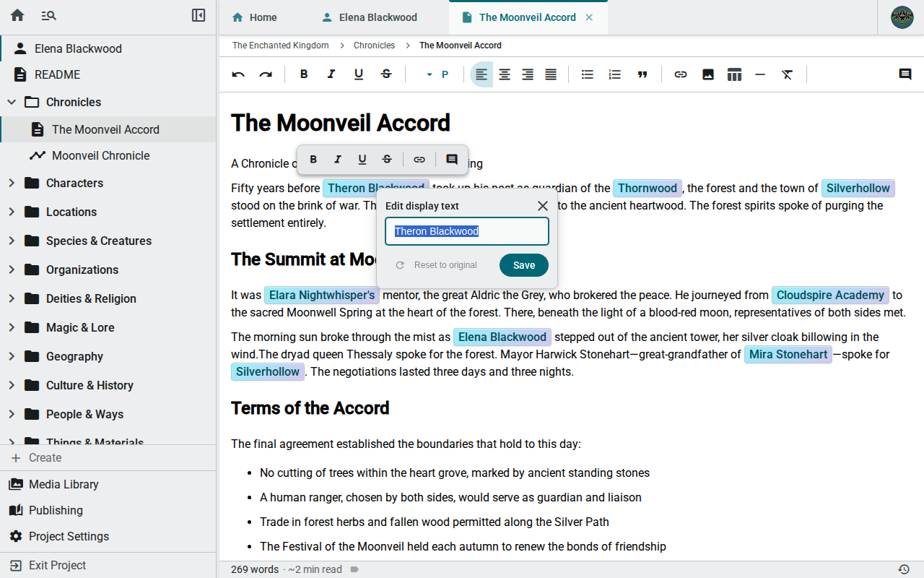
Task: Open the paragraph style dropdown
Action: 437,74
